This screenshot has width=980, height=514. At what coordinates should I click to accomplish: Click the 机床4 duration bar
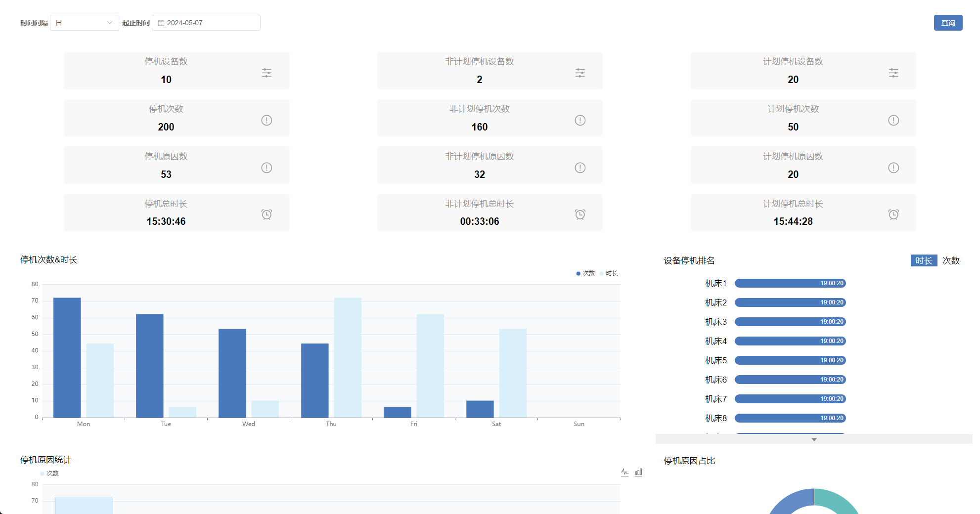(790, 341)
